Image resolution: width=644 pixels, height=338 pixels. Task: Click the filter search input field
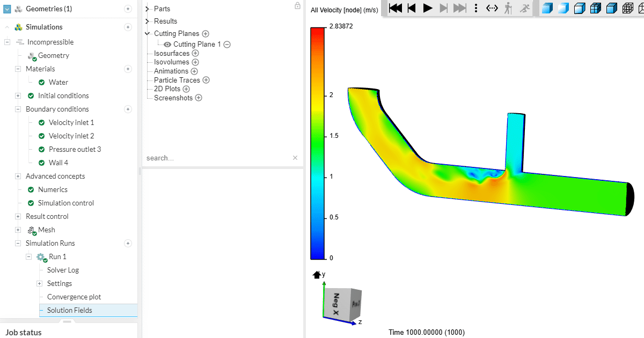point(217,158)
